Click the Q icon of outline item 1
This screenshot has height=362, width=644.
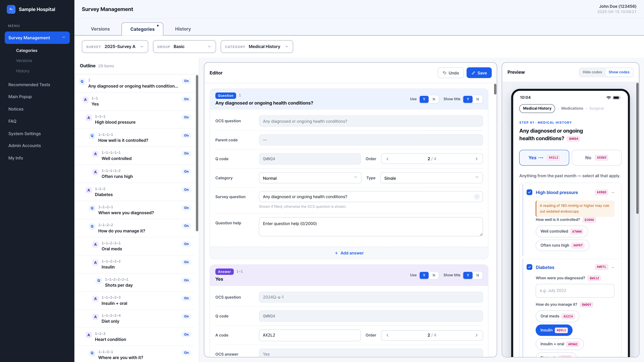[x=82, y=81]
